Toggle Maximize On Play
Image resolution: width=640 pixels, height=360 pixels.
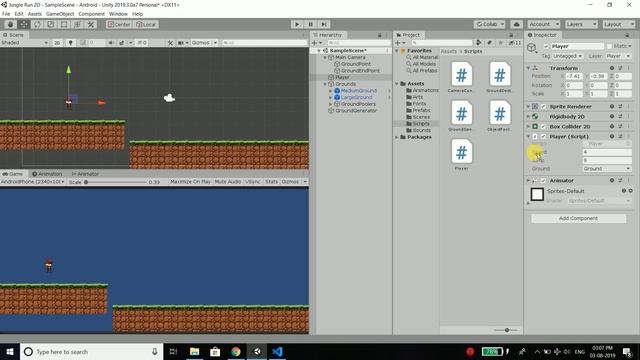click(190, 182)
